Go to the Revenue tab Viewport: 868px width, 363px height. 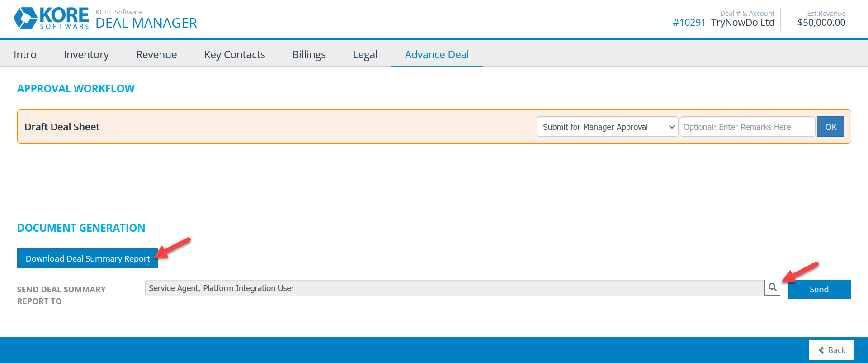coord(156,55)
